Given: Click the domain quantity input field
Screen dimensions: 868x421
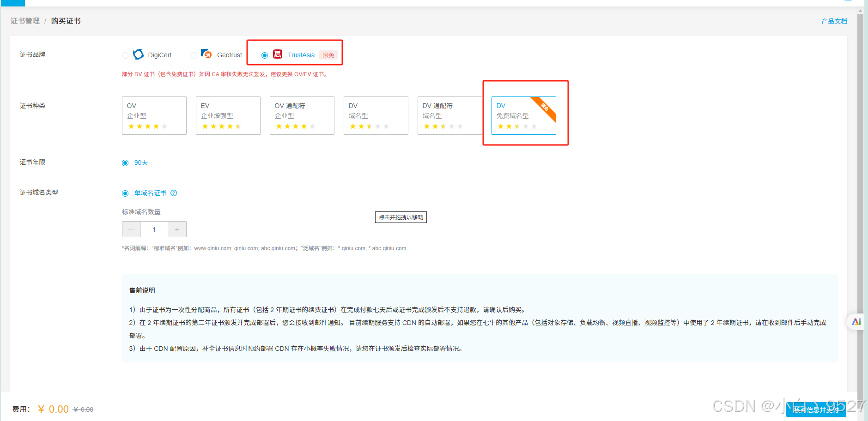Looking at the screenshot, I should click(154, 229).
